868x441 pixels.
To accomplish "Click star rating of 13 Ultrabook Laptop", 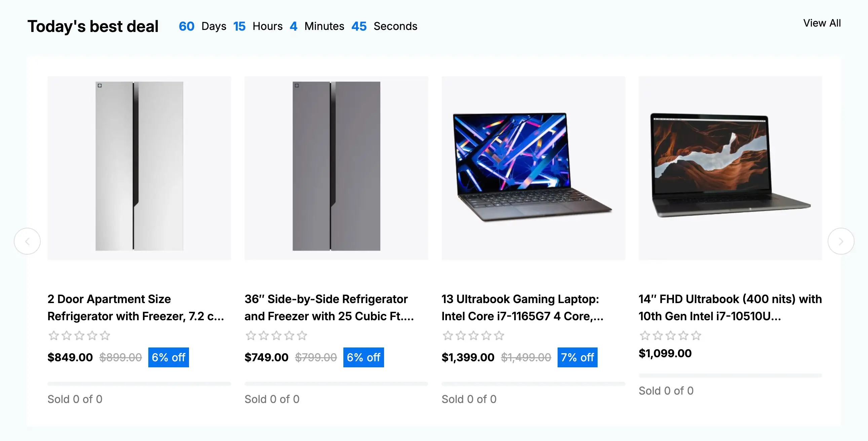I will 474,335.
